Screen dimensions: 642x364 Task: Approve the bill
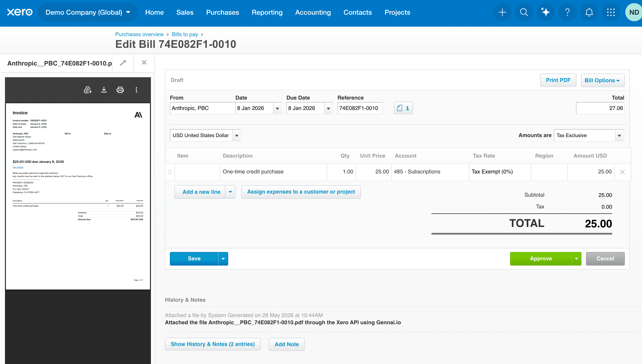tap(541, 259)
